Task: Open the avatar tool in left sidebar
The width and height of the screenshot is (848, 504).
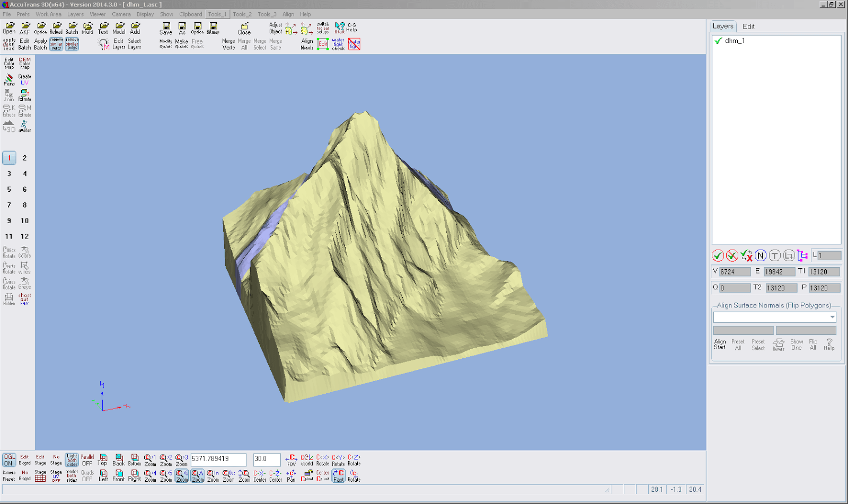Action: coord(24,126)
